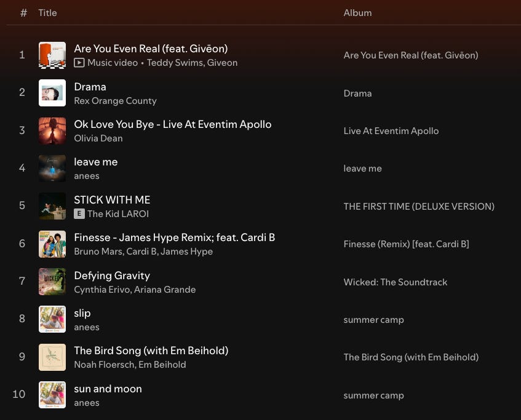Image resolution: width=521 pixels, height=420 pixels.
Task: Go to Live At Eventim Apollo album
Action: pos(391,131)
